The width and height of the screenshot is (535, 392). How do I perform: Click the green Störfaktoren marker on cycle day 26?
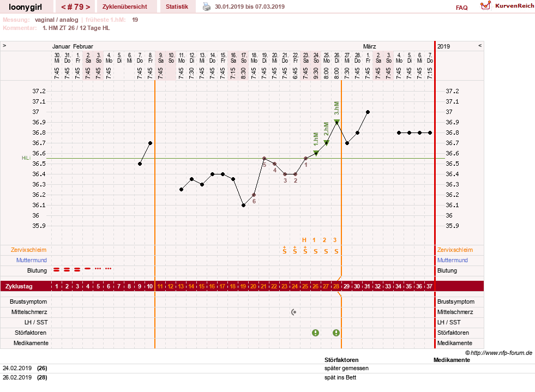(316, 333)
